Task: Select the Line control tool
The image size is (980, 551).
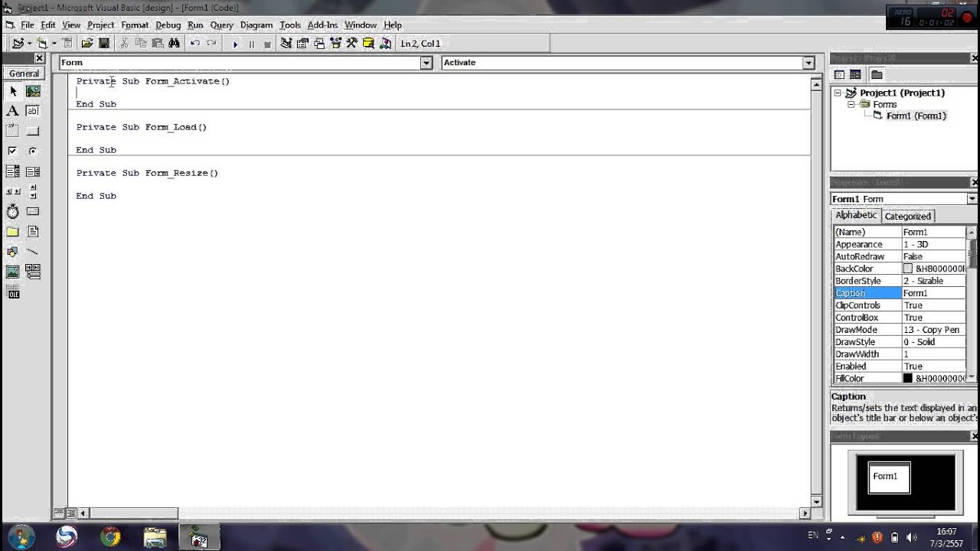Action: [33, 252]
